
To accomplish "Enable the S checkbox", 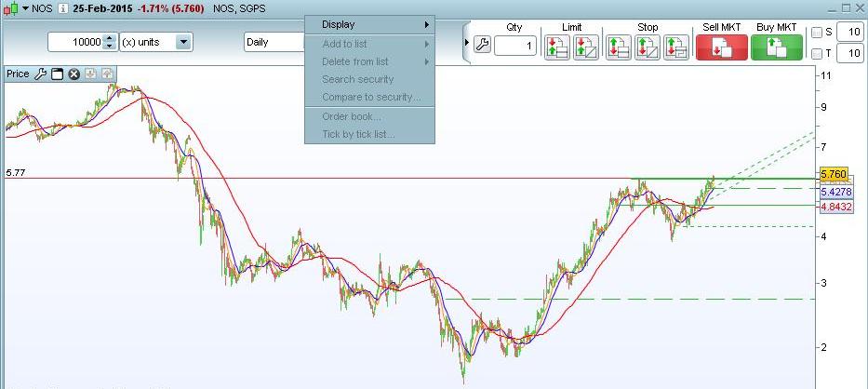I will pos(817,33).
